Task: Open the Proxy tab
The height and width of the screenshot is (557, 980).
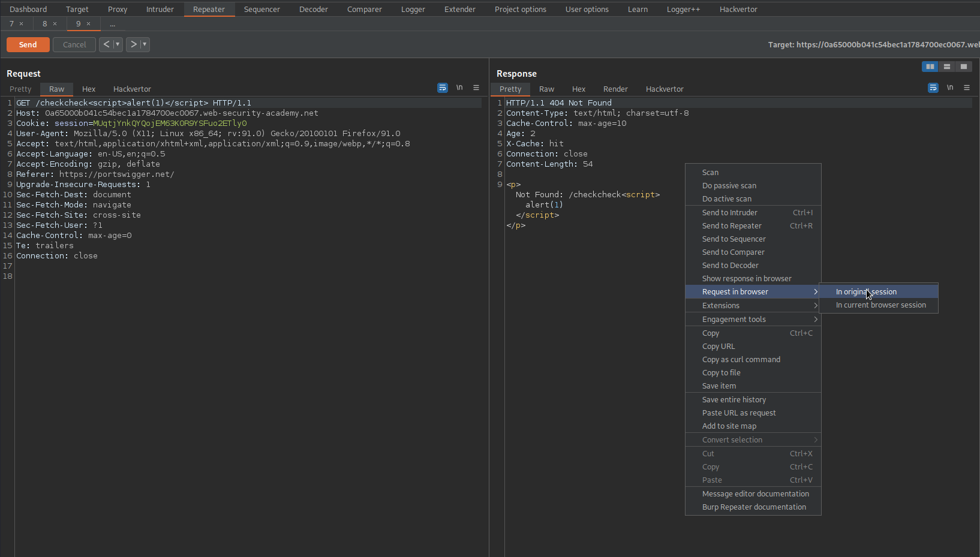Action: click(x=118, y=9)
